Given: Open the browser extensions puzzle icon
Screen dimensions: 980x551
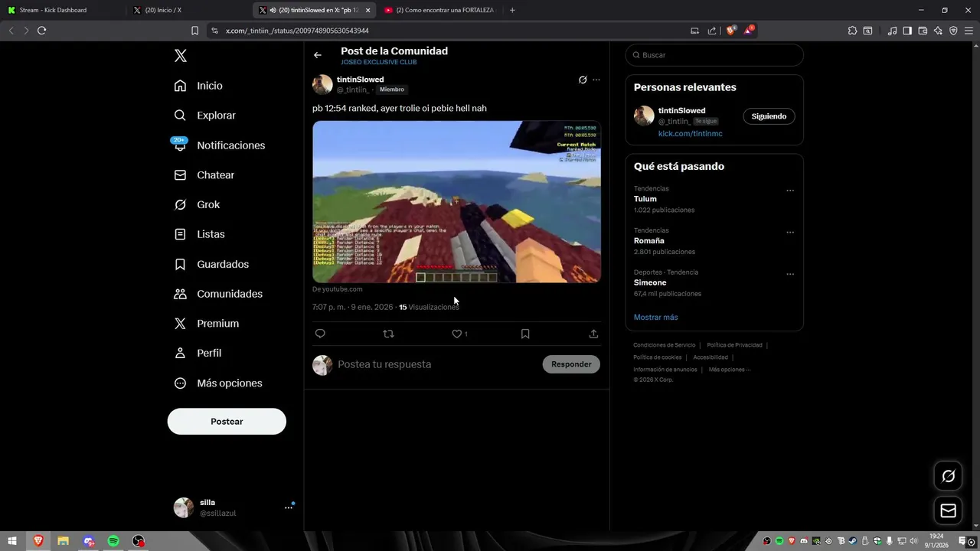Looking at the screenshot, I should click(852, 31).
